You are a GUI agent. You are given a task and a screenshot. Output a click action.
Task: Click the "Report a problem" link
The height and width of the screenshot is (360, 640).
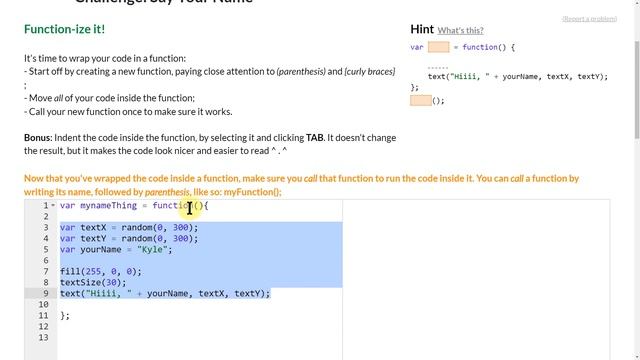point(589,19)
